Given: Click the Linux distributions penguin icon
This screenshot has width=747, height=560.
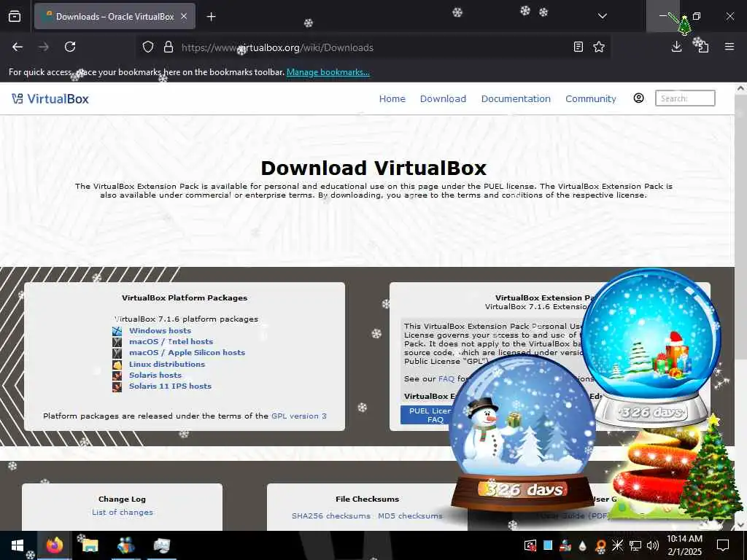Looking at the screenshot, I should pyautogui.click(x=117, y=365).
